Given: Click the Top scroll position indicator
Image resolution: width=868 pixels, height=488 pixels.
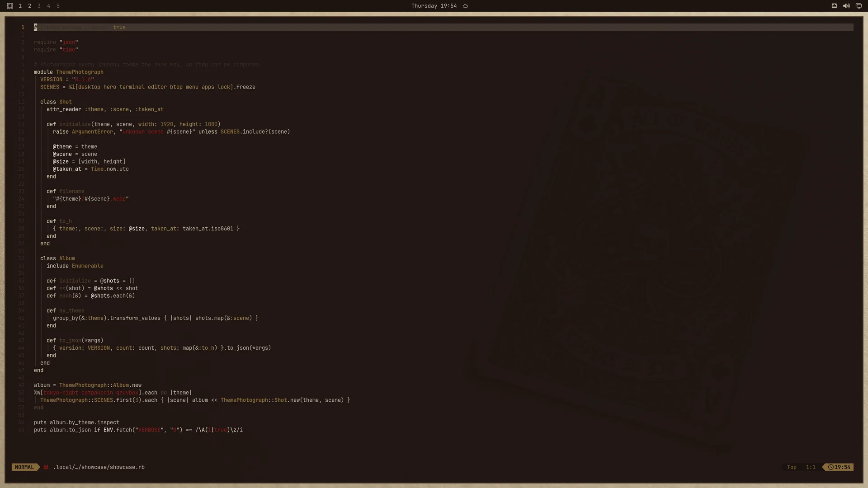Looking at the screenshot, I should coord(792,467).
